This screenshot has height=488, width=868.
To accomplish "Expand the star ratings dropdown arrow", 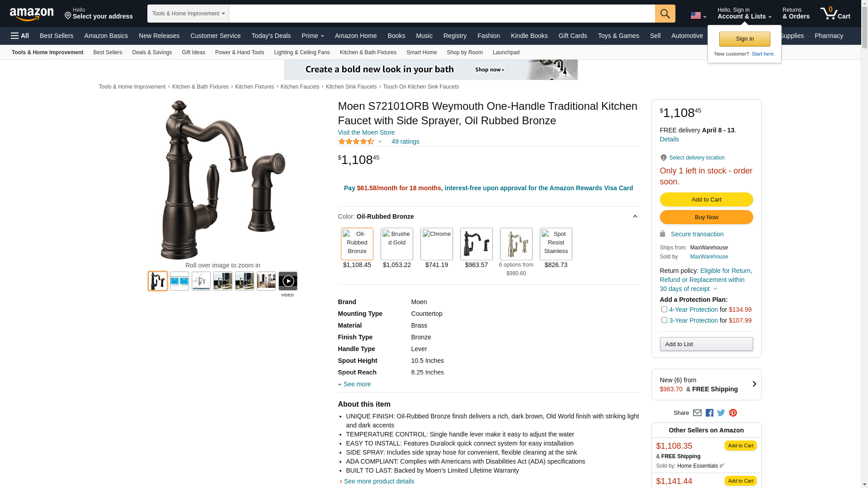I will point(380,142).
